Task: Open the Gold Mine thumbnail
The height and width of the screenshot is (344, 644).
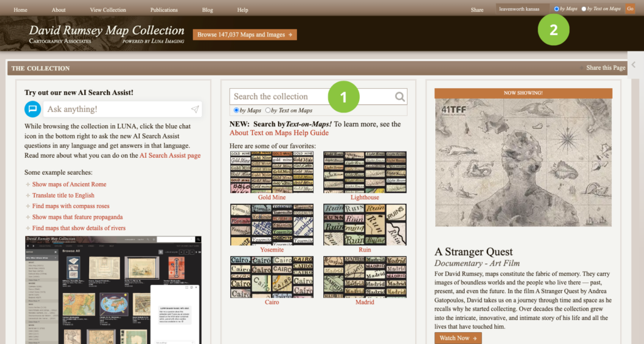Action: point(272,172)
